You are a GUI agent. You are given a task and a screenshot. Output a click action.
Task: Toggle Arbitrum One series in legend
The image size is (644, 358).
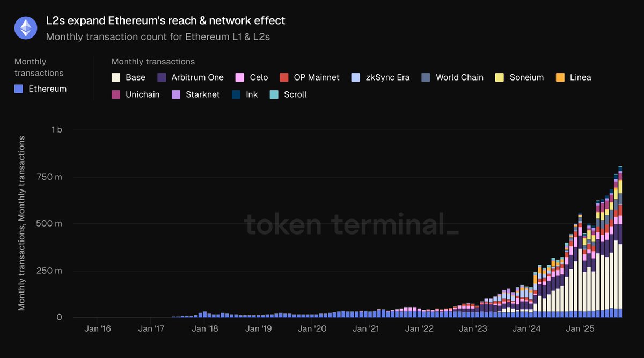coord(197,77)
